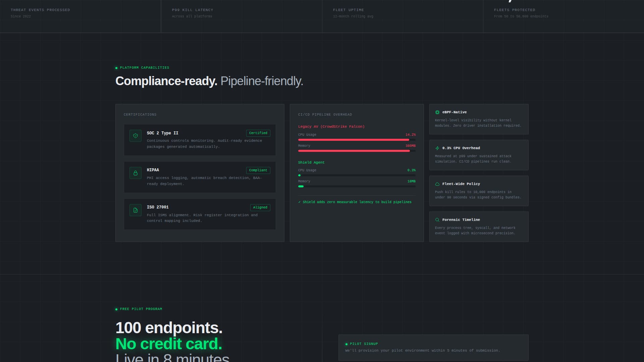Click the 'CERTIFICATIONS' panel header
This screenshot has width=644, height=362.
click(140, 115)
